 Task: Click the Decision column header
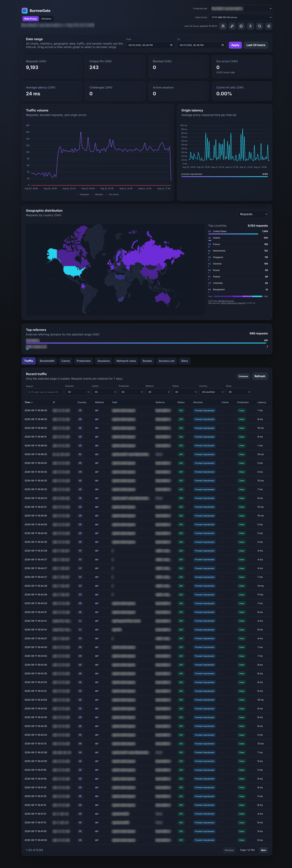point(198,402)
